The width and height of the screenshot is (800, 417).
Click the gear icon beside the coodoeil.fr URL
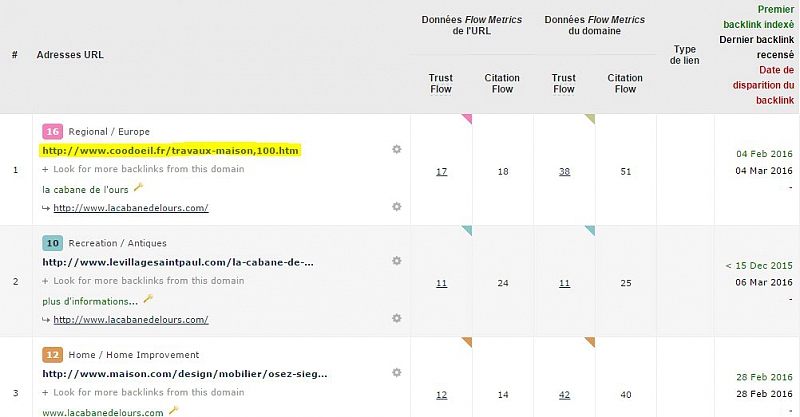[397, 149]
